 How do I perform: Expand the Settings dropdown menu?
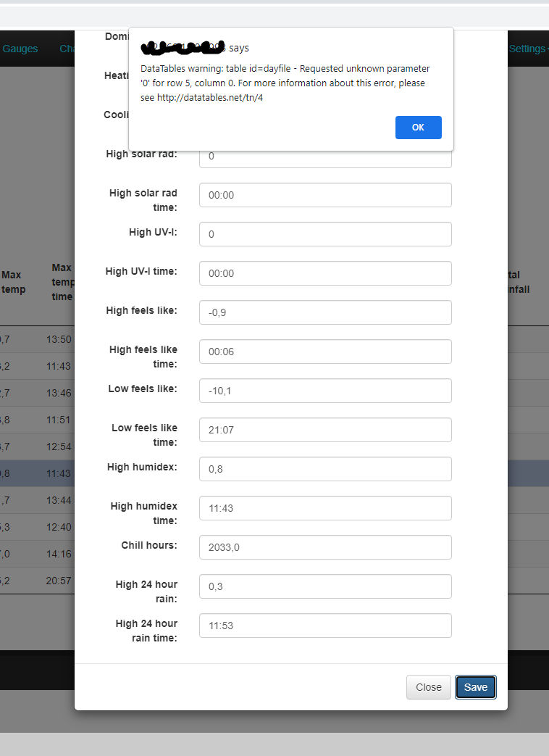click(529, 49)
